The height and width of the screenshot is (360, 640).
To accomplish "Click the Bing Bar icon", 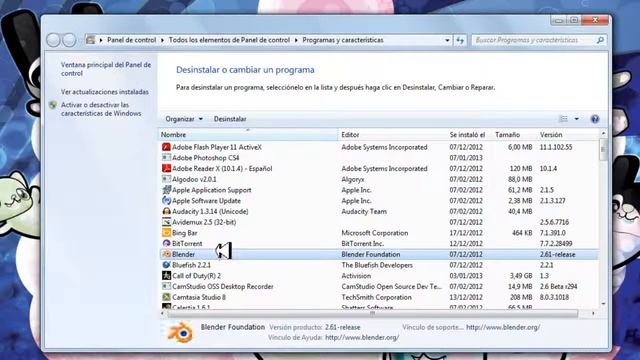I will pos(166,233).
